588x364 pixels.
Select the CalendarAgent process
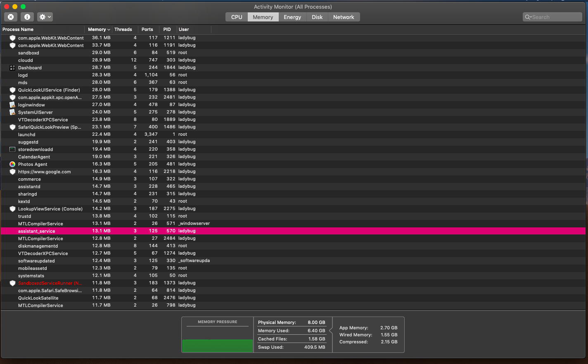(293, 157)
